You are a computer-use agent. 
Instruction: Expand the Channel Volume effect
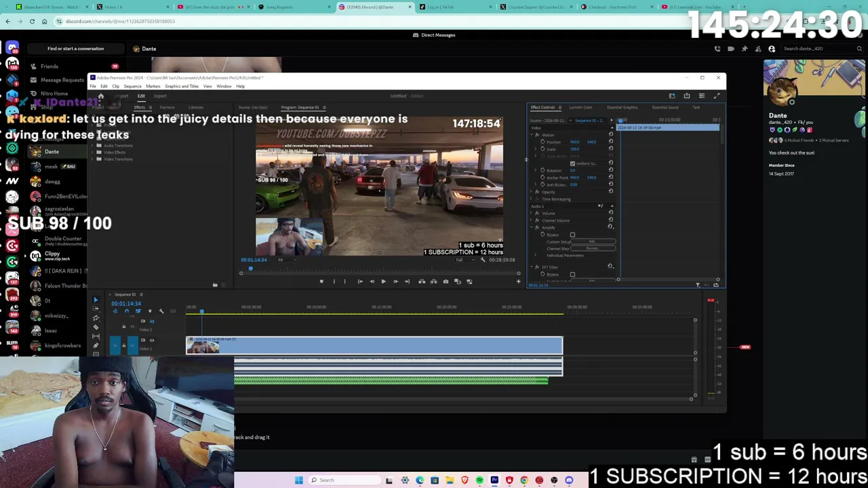[x=532, y=220]
